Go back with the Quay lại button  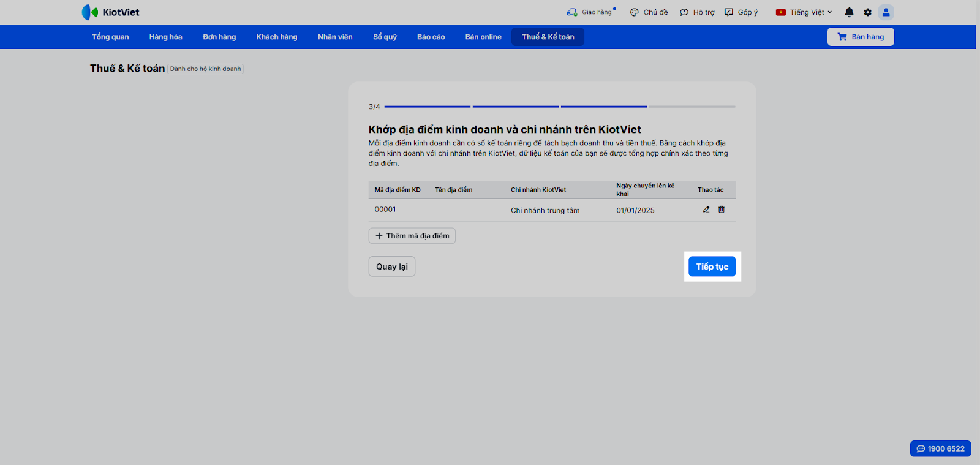pyautogui.click(x=392, y=267)
